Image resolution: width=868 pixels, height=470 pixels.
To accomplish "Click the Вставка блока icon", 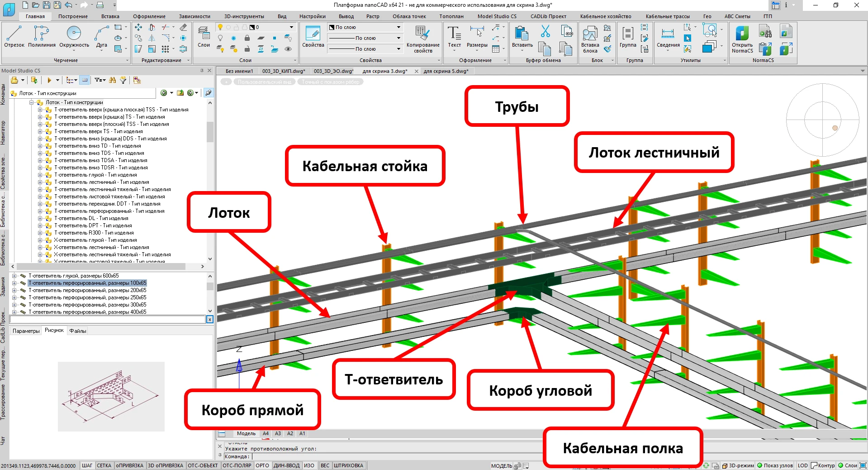I will [x=590, y=39].
